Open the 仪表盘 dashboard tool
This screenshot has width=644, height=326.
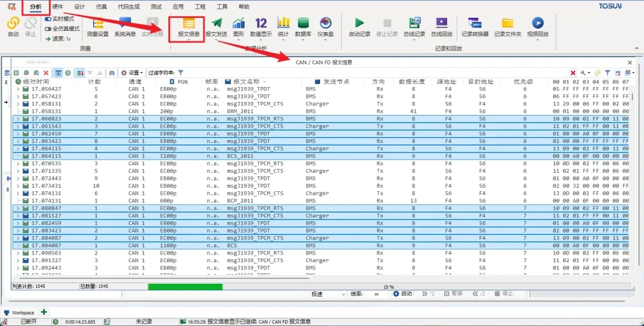click(326, 27)
